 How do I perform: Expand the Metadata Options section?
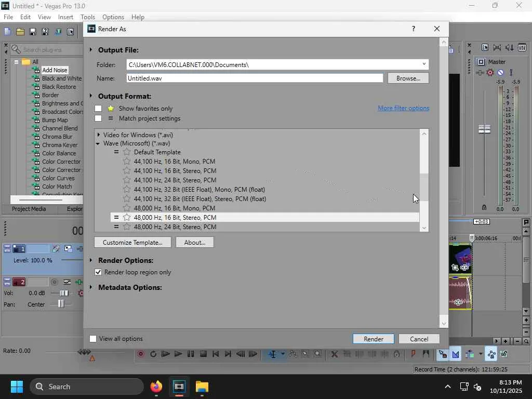91,287
